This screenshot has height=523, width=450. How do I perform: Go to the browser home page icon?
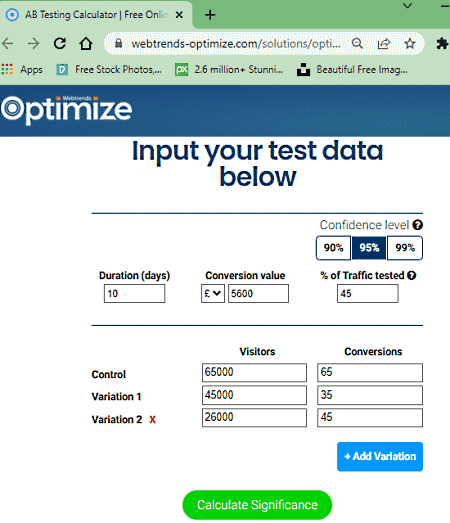coord(86,43)
